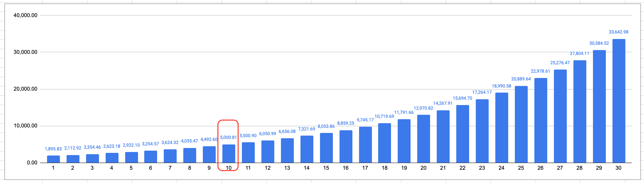The width and height of the screenshot is (644, 183).
Task: Click the 5,000.81 data label
Action: pyautogui.click(x=229, y=138)
